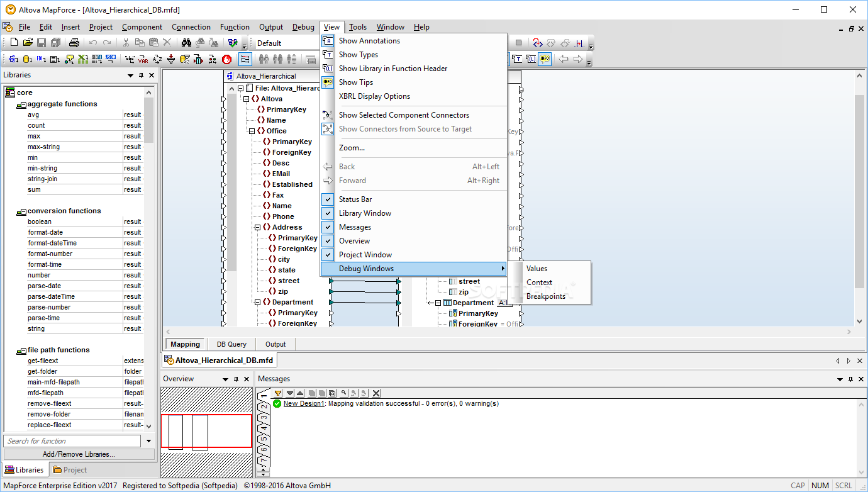Toggle the INFO tips toolbar icon
The image size is (868, 492).
(x=545, y=59)
